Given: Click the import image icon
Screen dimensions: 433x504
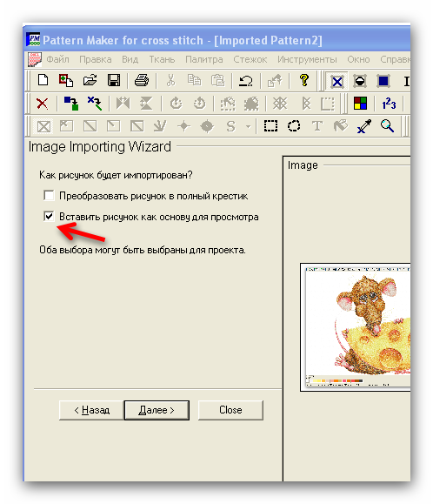Looking at the screenshot, I should (x=66, y=80).
